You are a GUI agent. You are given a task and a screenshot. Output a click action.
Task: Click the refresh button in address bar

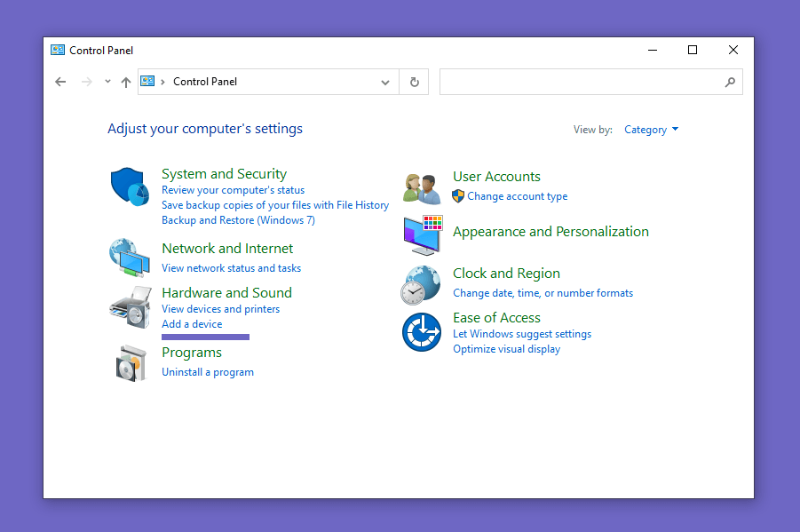pyautogui.click(x=414, y=82)
